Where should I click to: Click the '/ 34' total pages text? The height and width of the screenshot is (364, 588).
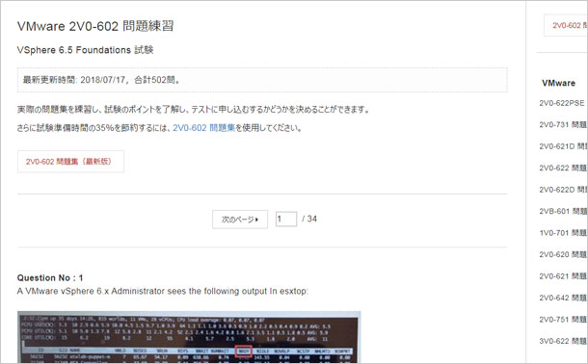click(x=309, y=220)
